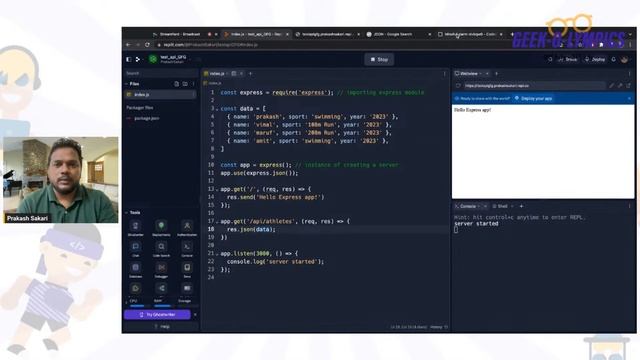Viewport: 640px width, 360px height.
Task: Add a new editor tab
Action: pyautogui.click(x=250, y=73)
